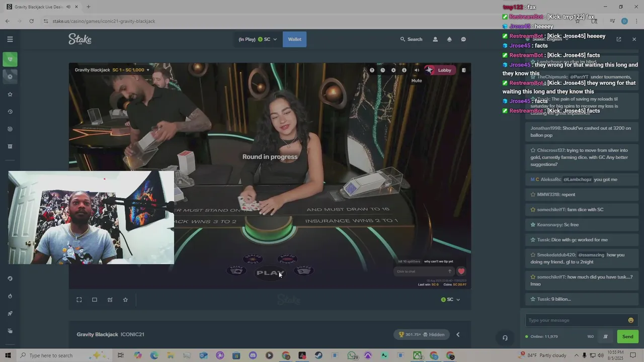Reload the browser page
Image resolution: width=644 pixels, height=362 pixels.
pyautogui.click(x=31, y=21)
